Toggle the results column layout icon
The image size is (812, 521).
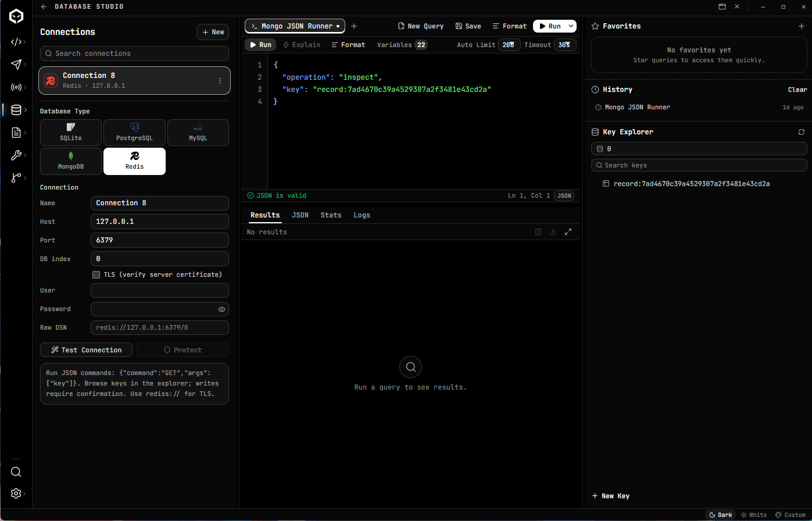tap(538, 232)
